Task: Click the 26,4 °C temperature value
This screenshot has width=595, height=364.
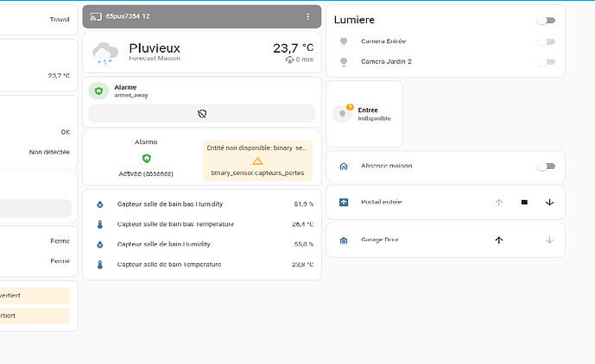Action: click(302, 224)
